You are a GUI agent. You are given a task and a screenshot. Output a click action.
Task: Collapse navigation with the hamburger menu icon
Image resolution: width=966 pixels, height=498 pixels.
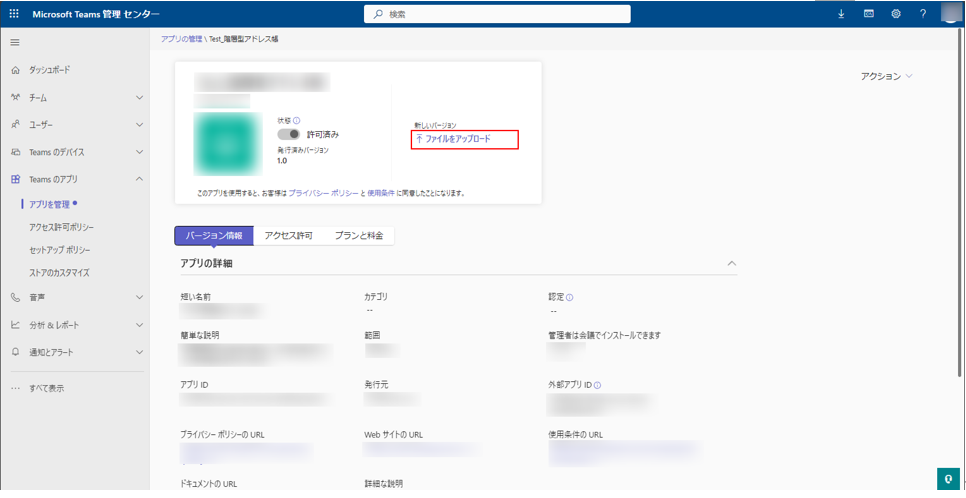pyautogui.click(x=15, y=43)
